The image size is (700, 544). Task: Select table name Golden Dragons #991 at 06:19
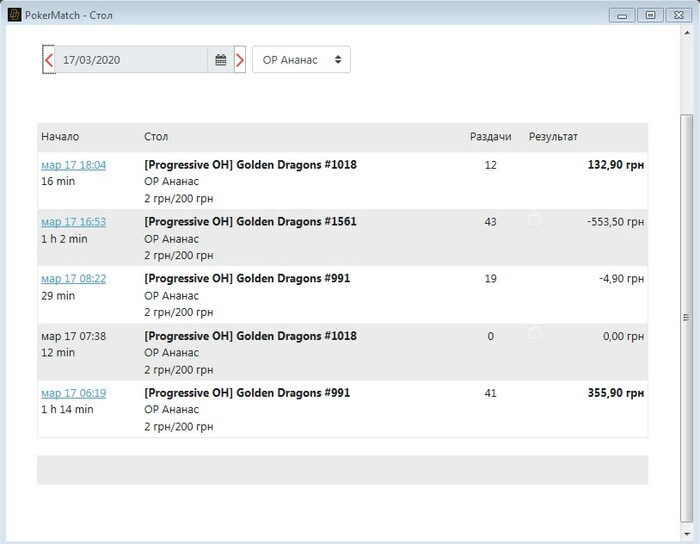[x=247, y=393]
